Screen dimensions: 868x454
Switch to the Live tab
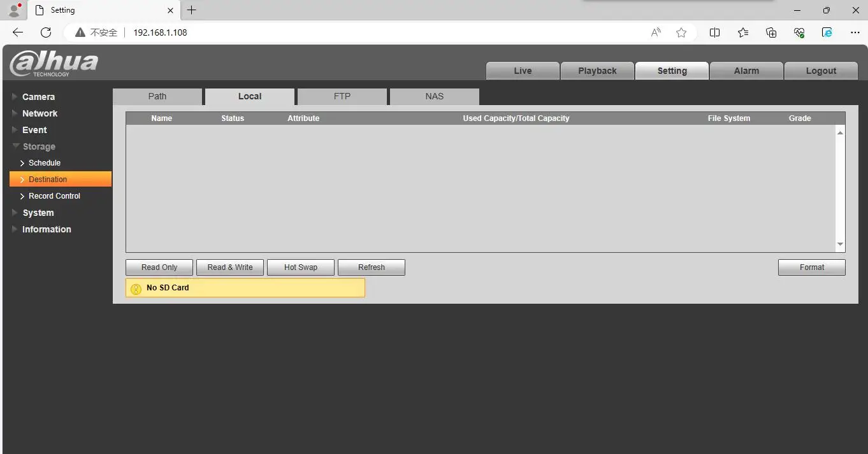pos(523,71)
